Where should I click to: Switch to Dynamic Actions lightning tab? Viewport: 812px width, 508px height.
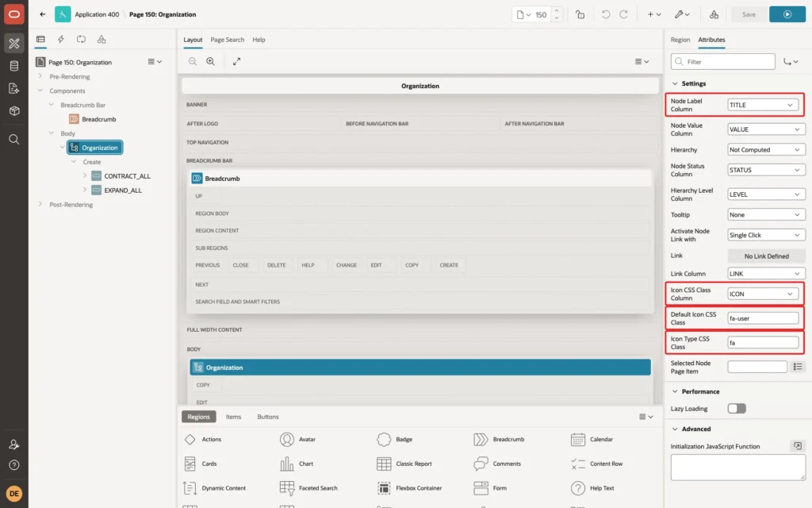pyautogui.click(x=60, y=40)
